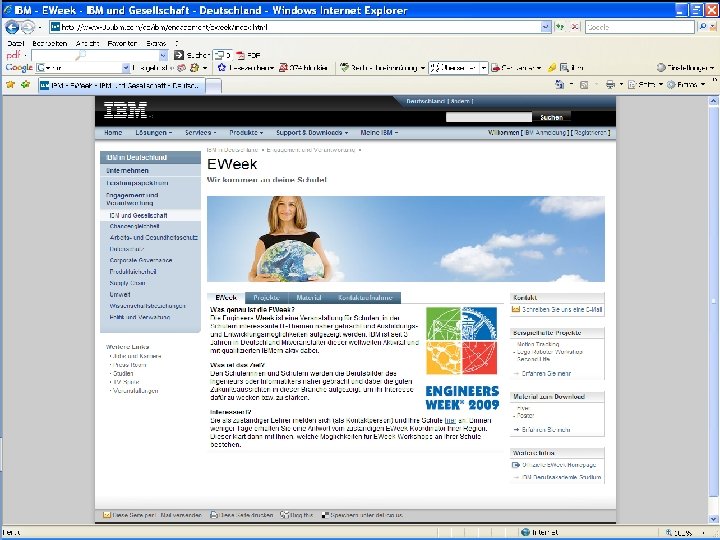Click the Google search box at top right
720x540 pixels.
(x=640, y=27)
